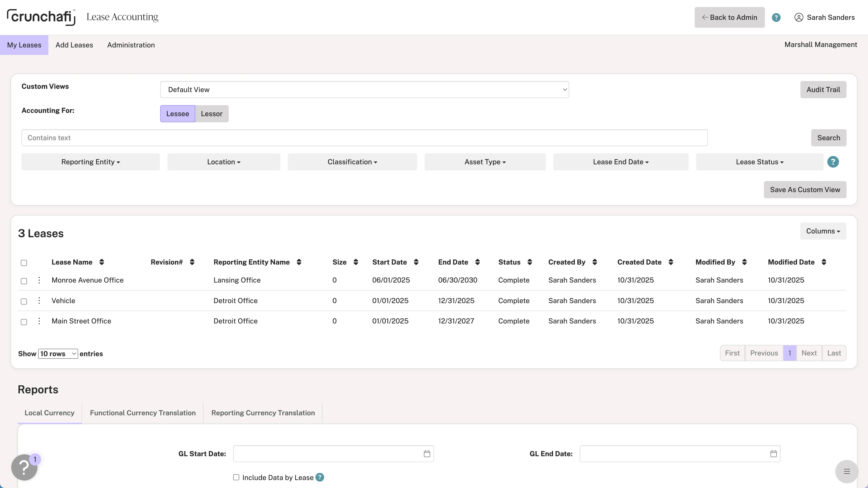Viewport: 868px width, 488px height.
Task: Click the help icon beside Include Data by Lease
Action: click(319, 477)
